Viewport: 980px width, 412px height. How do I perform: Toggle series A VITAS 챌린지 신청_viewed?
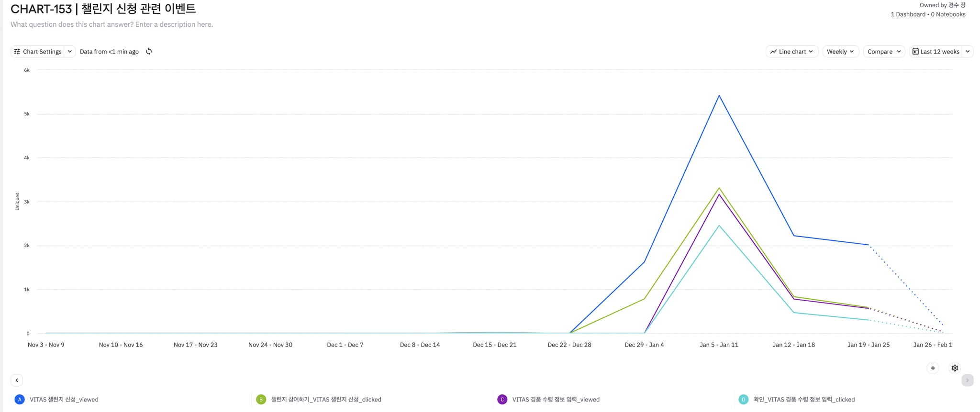[x=64, y=400]
